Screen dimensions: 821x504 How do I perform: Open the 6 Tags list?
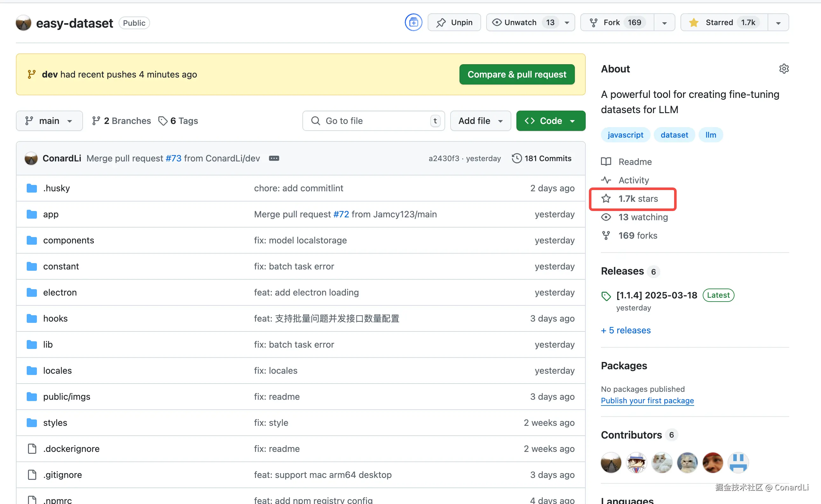coord(178,121)
